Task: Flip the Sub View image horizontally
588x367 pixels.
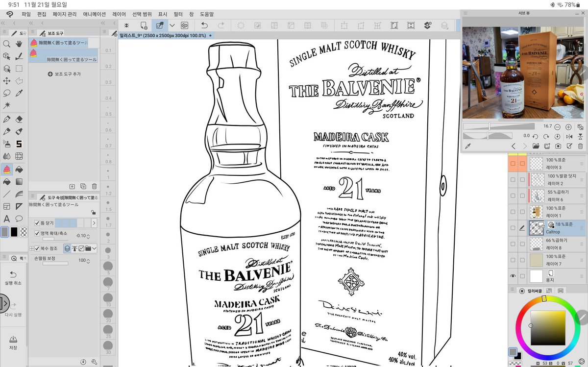Action: (x=569, y=136)
